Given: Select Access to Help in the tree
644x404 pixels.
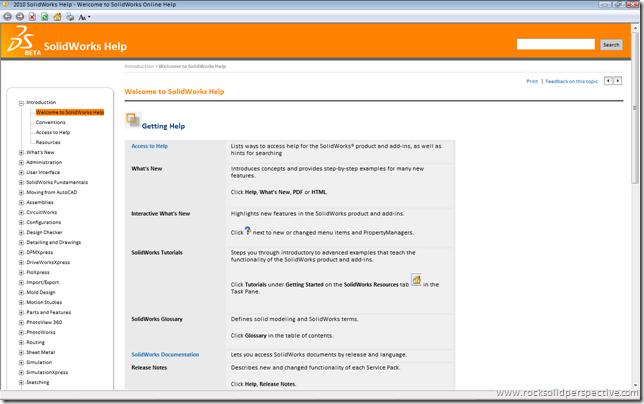Looking at the screenshot, I should click(x=53, y=132).
